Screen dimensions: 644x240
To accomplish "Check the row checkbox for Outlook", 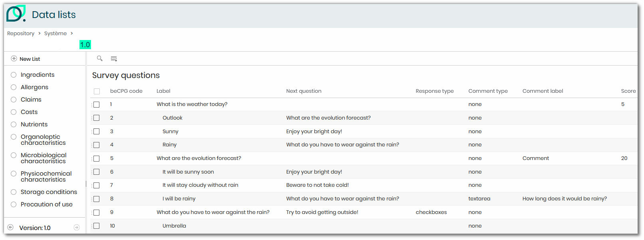I will 97,118.
